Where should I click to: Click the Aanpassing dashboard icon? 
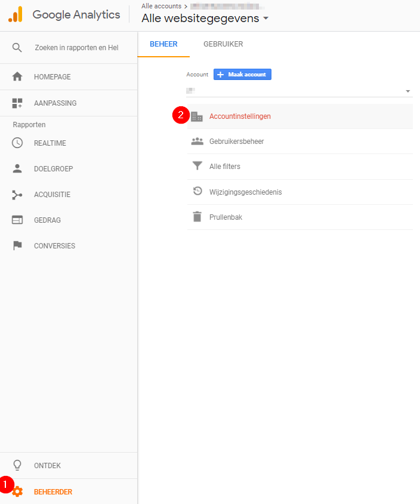[17, 103]
